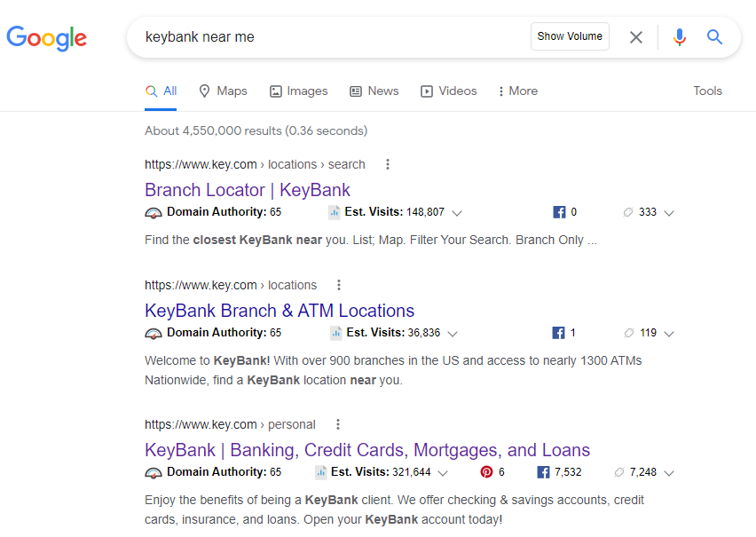
Task: Submit the search with the magnifier icon
Action: click(714, 37)
